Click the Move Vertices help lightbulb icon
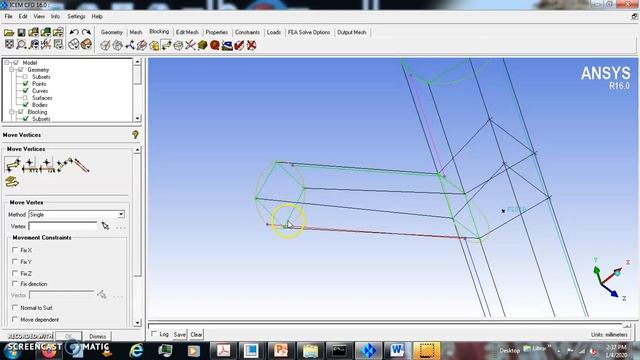This screenshot has width=640, height=360. coord(135,135)
